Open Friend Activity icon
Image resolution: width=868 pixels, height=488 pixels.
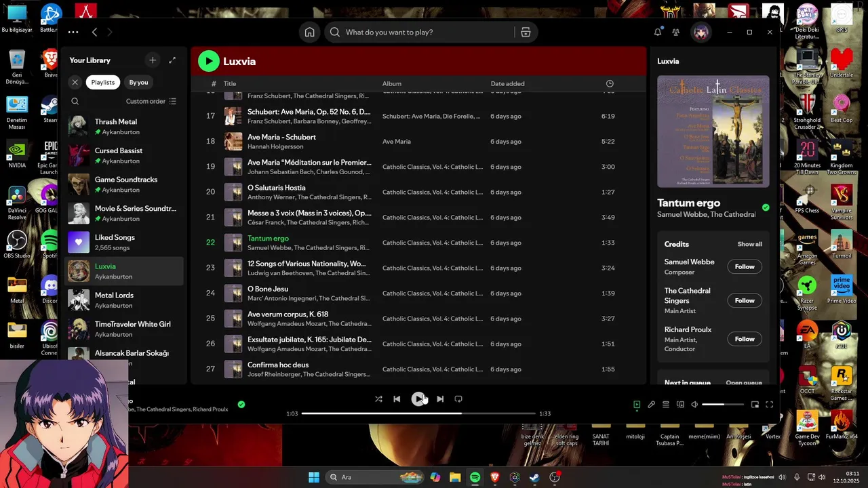(675, 32)
